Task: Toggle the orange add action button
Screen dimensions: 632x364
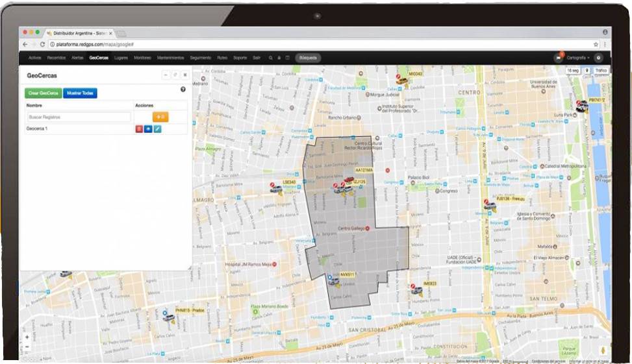Action: tap(160, 117)
